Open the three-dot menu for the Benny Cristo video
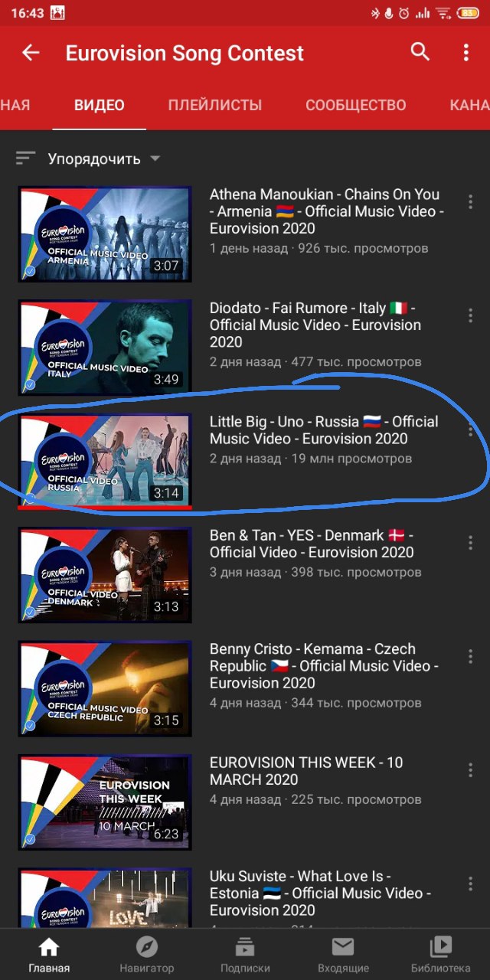 470,656
